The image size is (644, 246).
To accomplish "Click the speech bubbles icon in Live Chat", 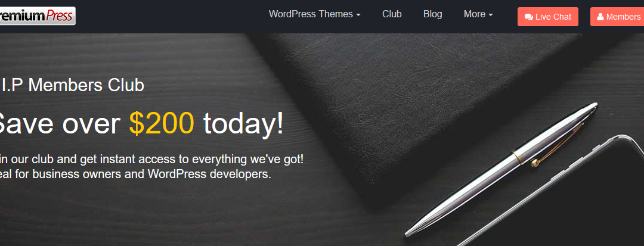I will (x=529, y=17).
